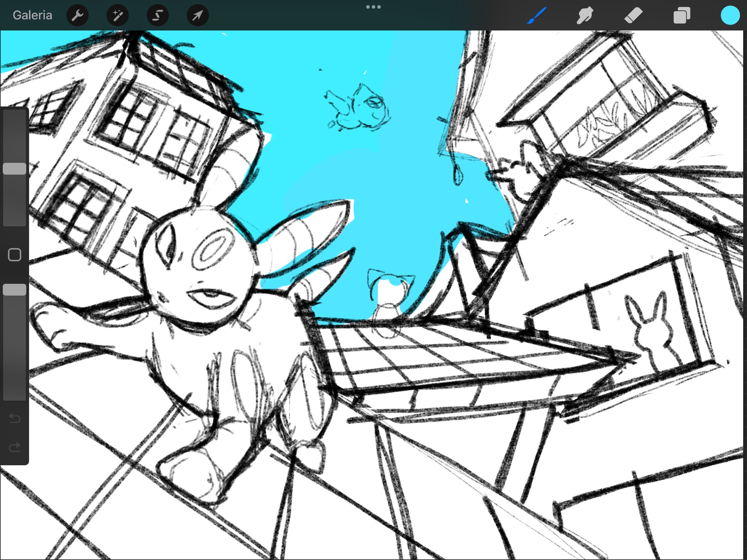Select the Smudge tool
The image size is (747, 560).
click(585, 15)
